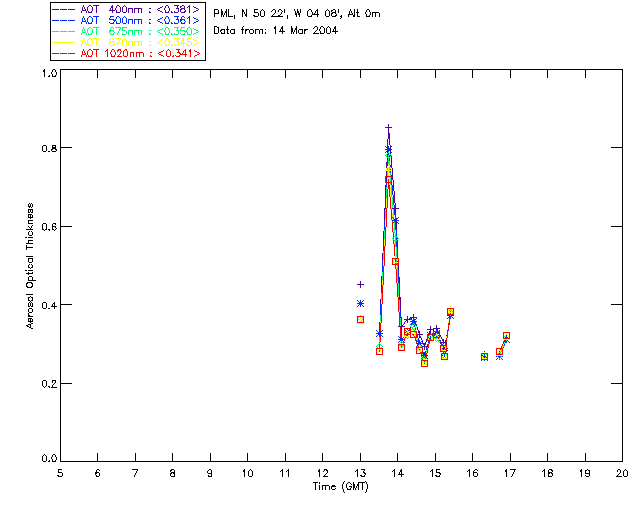Click the purple plus peak marker near 0.85

tap(389, 128)
